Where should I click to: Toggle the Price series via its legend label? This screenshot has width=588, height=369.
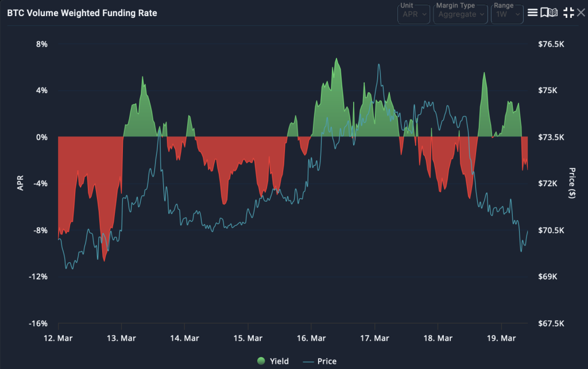click(327, 361)
